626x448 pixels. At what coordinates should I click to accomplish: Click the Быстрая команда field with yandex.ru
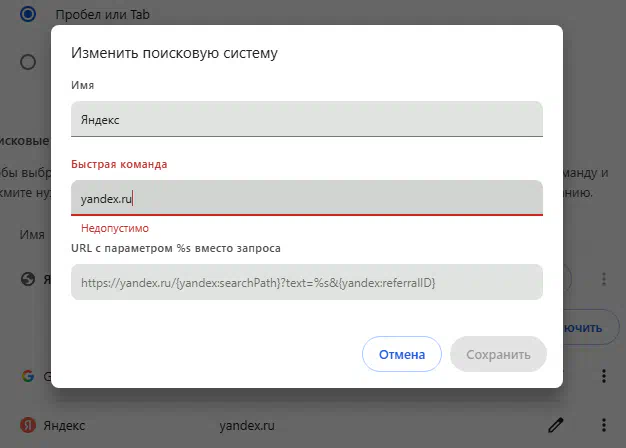point(307,198)
